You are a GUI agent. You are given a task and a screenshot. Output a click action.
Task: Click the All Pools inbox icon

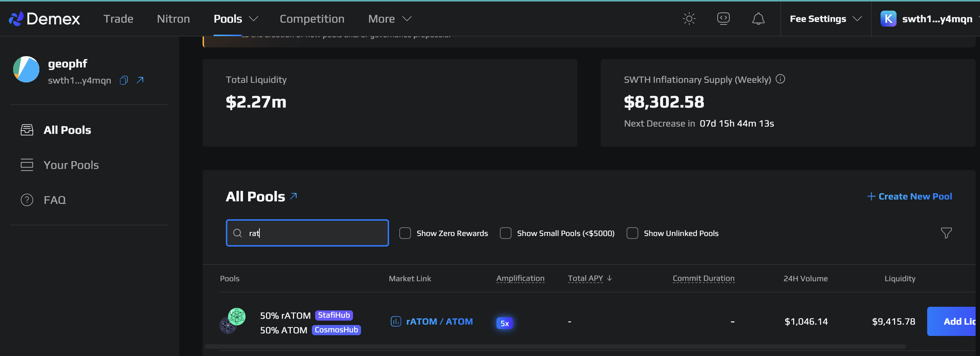click(x=27, y=130)
